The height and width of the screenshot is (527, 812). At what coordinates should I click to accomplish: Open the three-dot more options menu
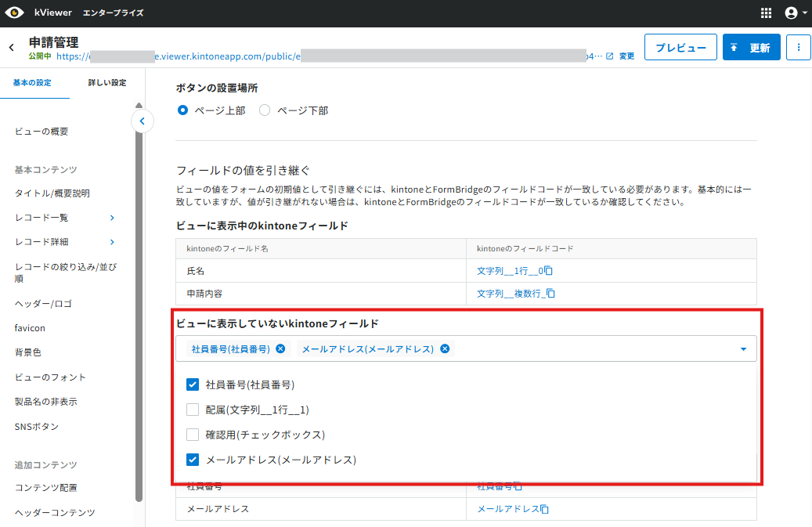[799, 47]
